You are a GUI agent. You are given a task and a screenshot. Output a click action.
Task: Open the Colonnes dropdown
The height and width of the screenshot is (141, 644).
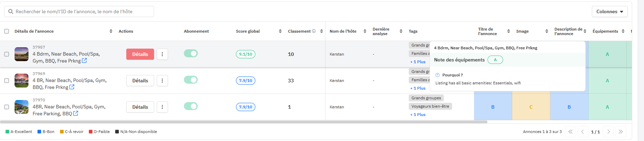610,11
